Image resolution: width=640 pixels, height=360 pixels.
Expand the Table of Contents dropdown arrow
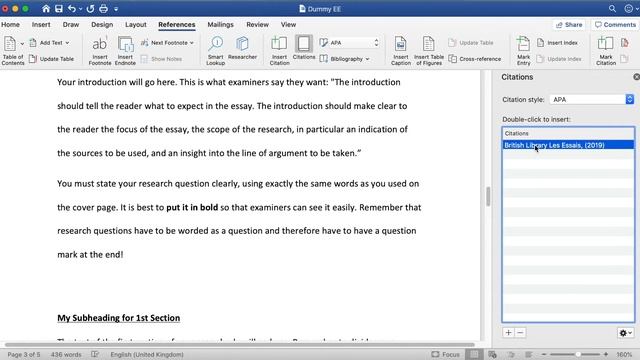click(22, 43)
